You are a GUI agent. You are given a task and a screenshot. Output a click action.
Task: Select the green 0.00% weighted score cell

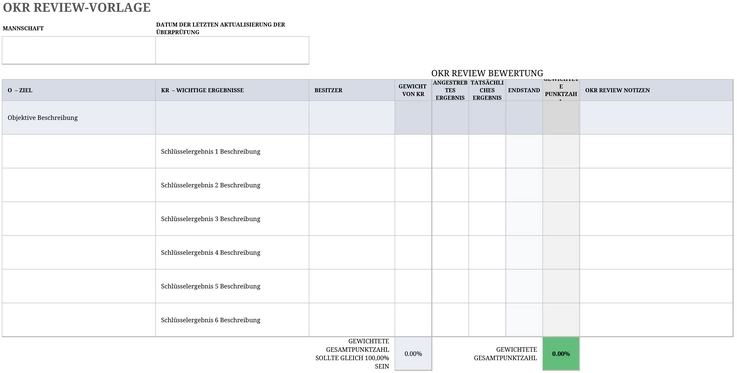[561, 354]
